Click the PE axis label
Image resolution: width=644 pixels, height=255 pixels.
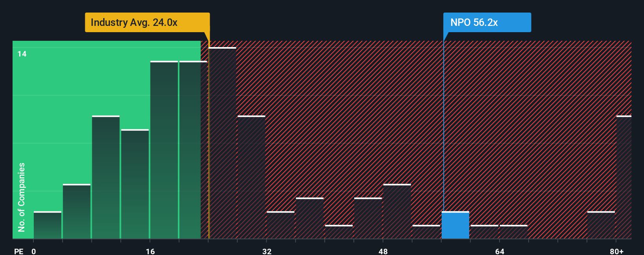click(19, 251)
